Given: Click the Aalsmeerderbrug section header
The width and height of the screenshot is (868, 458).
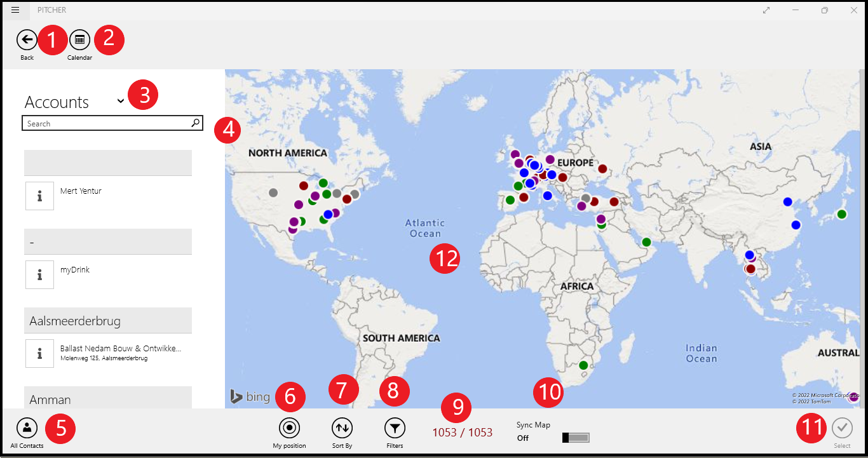Looking at the screenshot, I should (107, 321).
